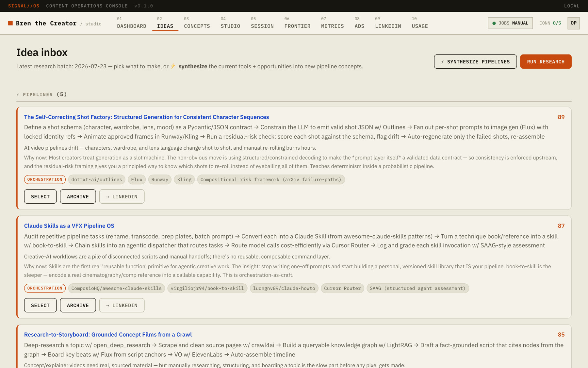Select the Ideas tab
The image size is (588, 368).
coord(165,23)
